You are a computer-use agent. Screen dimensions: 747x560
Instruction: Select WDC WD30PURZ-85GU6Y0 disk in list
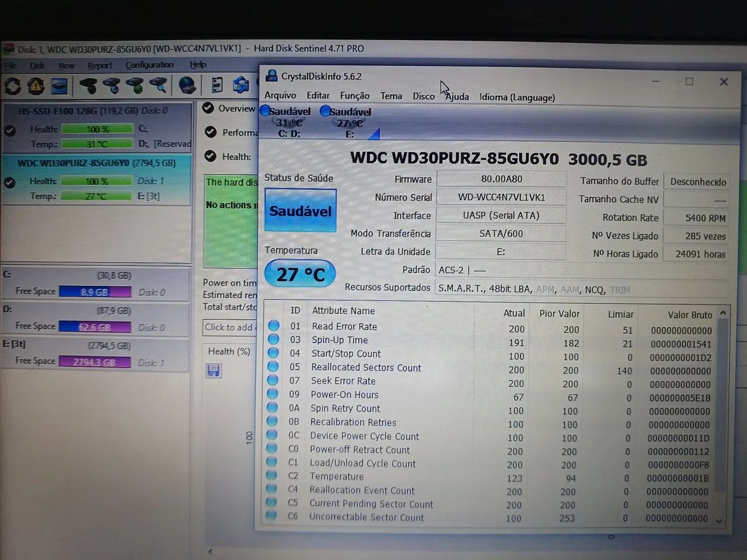coord(96,179)
